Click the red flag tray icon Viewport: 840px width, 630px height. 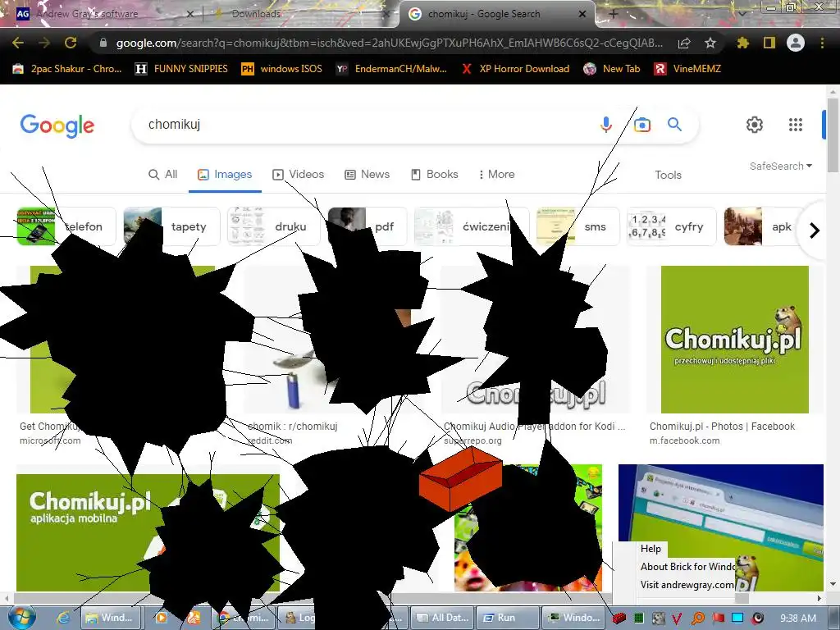(719, 619)
